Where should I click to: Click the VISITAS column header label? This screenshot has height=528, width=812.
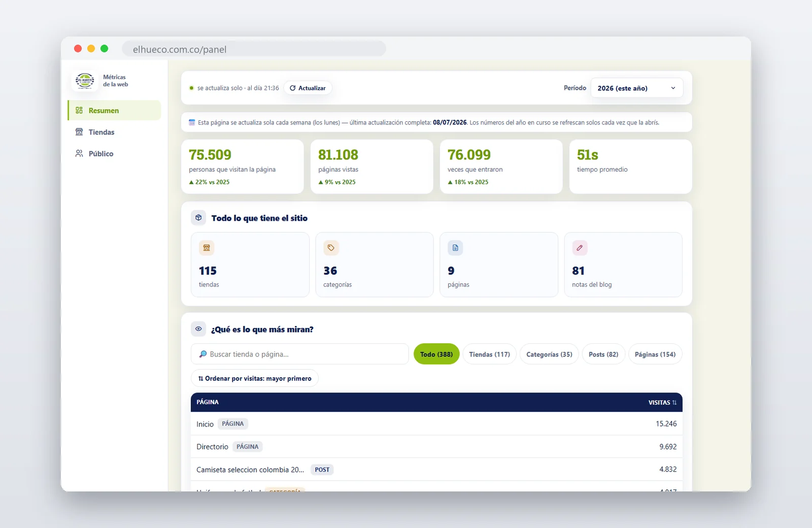coord(659,403)
